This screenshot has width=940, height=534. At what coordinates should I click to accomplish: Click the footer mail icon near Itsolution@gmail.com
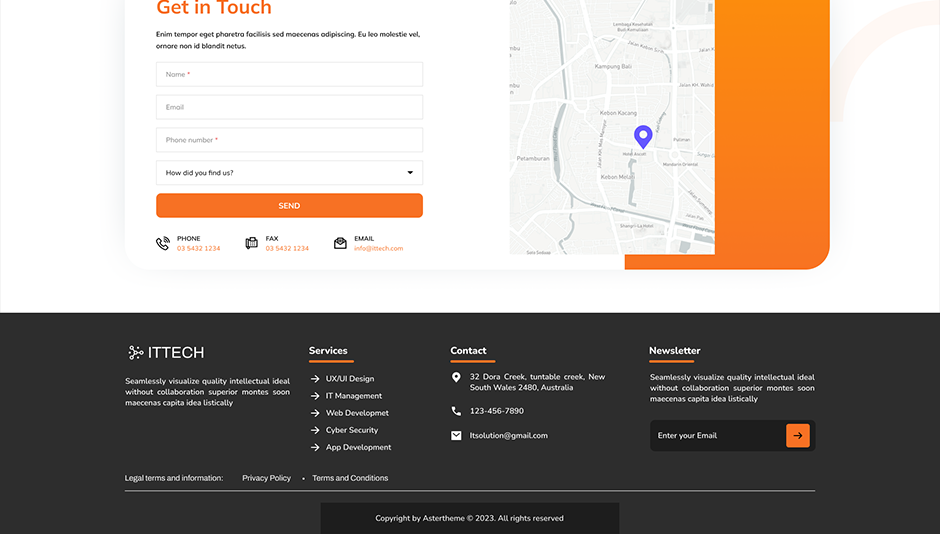(x=456, y=435)
